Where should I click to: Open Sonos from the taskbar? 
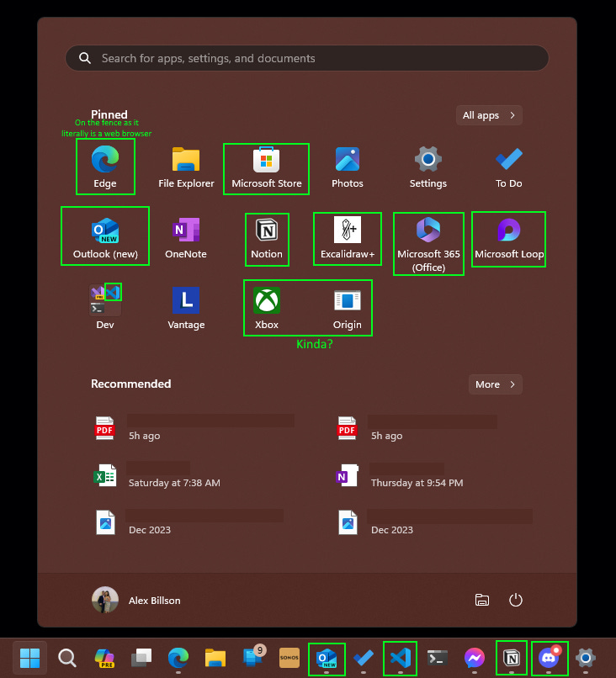point(289,658)
